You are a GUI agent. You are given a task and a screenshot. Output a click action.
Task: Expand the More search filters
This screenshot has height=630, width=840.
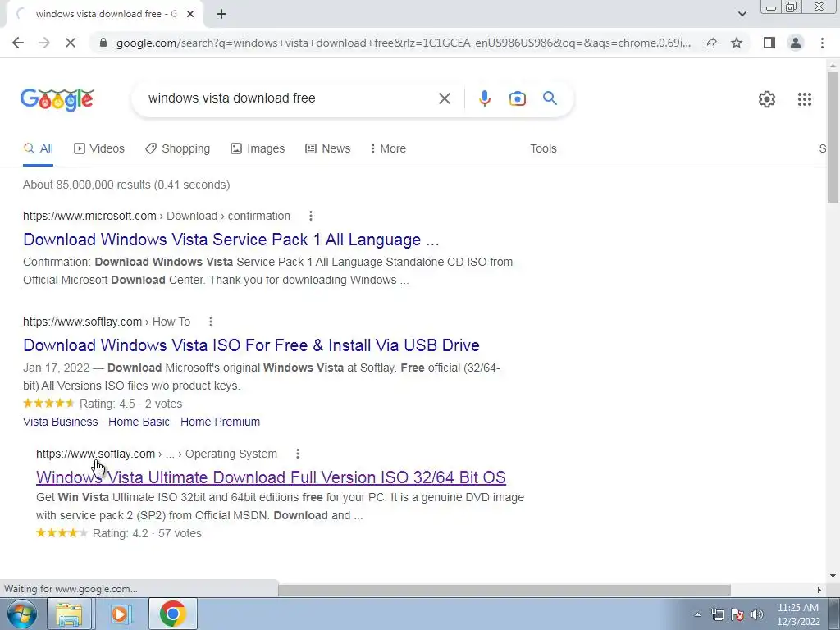coord(388,148)
